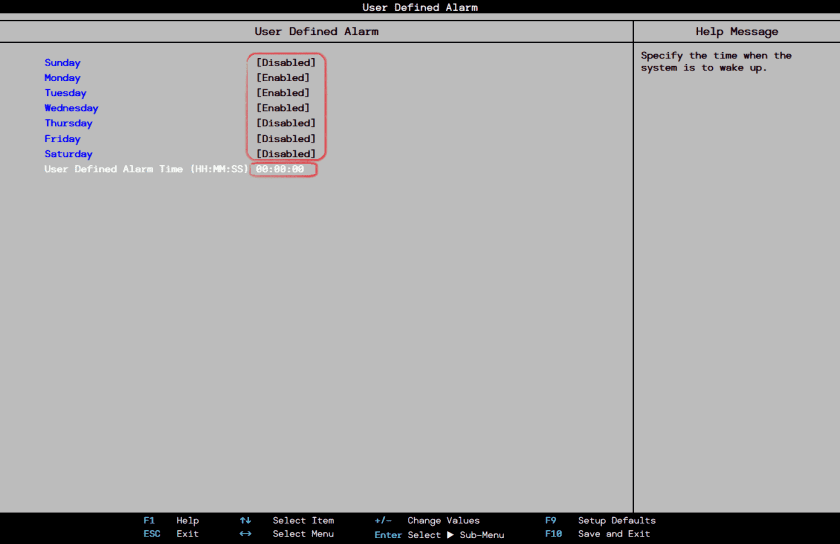Open the Thursday [Disabled] option

tap(286, 124)
